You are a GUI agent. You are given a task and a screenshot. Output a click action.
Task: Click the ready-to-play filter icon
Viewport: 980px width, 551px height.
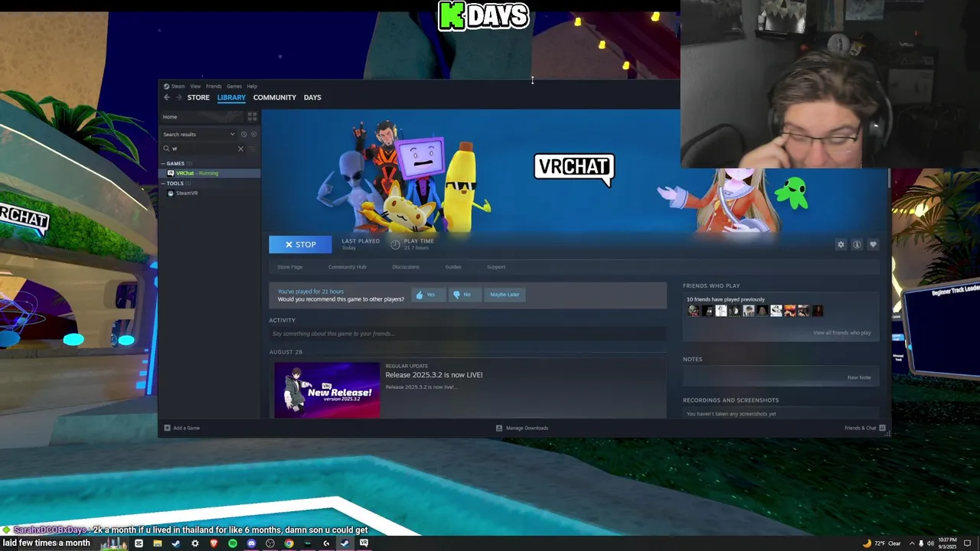pyautogui.click(x=253, y=134)
